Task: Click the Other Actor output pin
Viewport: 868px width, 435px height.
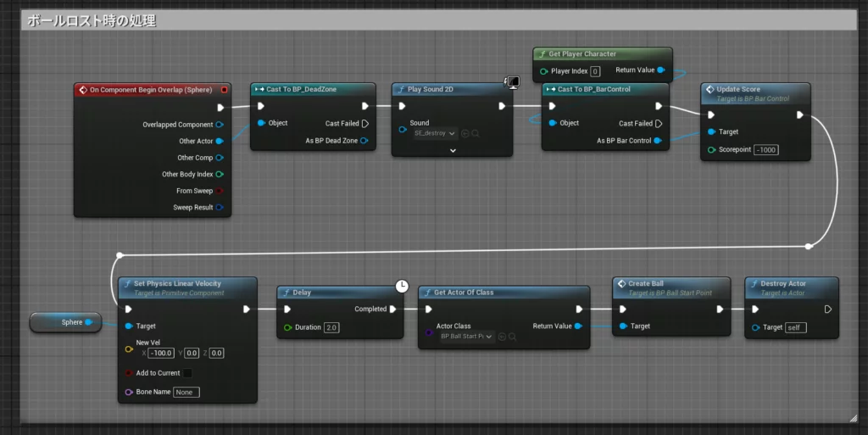Action: point(220,141)
